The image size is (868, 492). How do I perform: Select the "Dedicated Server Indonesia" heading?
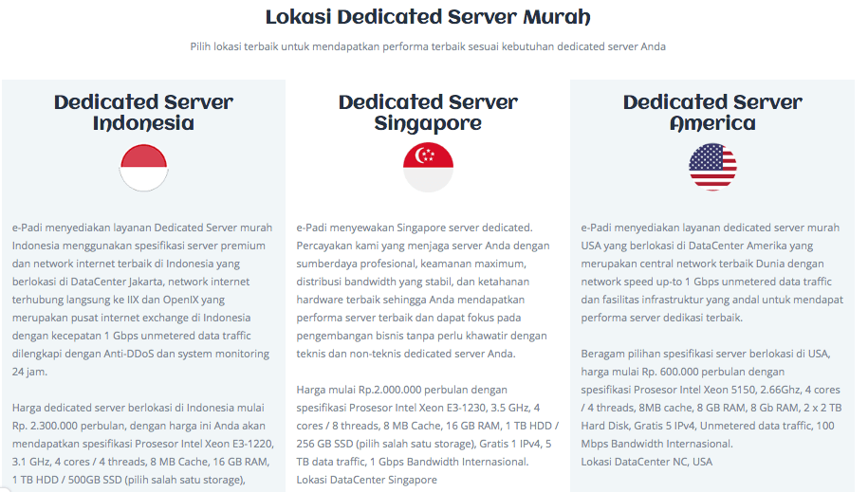(x=143, y=113)
